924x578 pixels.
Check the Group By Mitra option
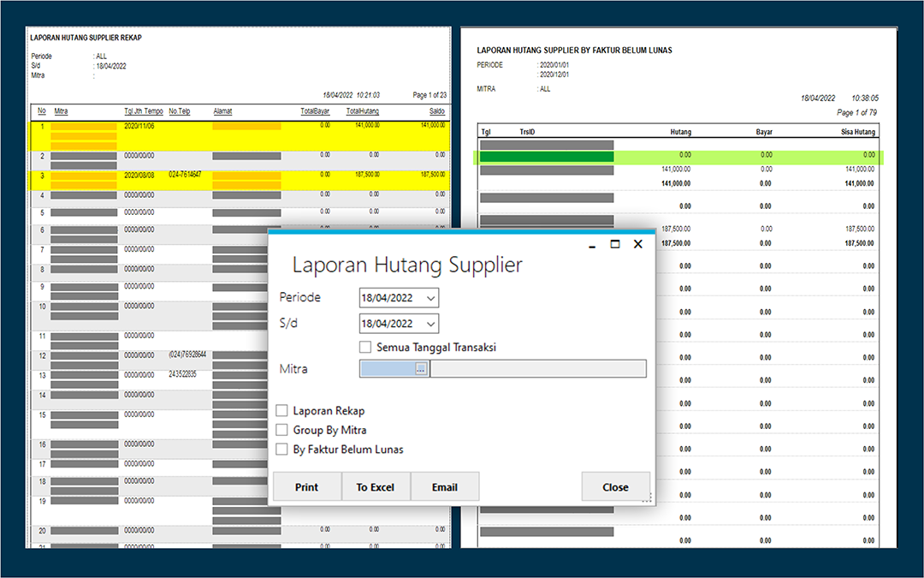tap(281, 430)
